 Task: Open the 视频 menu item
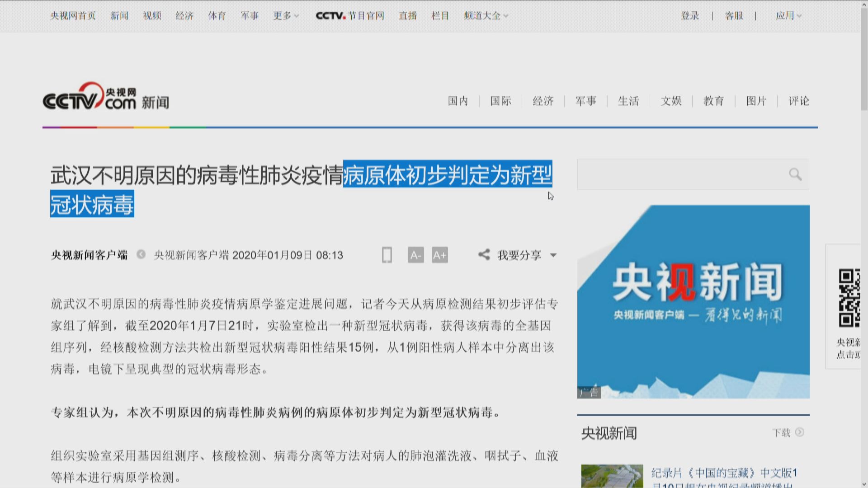(152, 16)
